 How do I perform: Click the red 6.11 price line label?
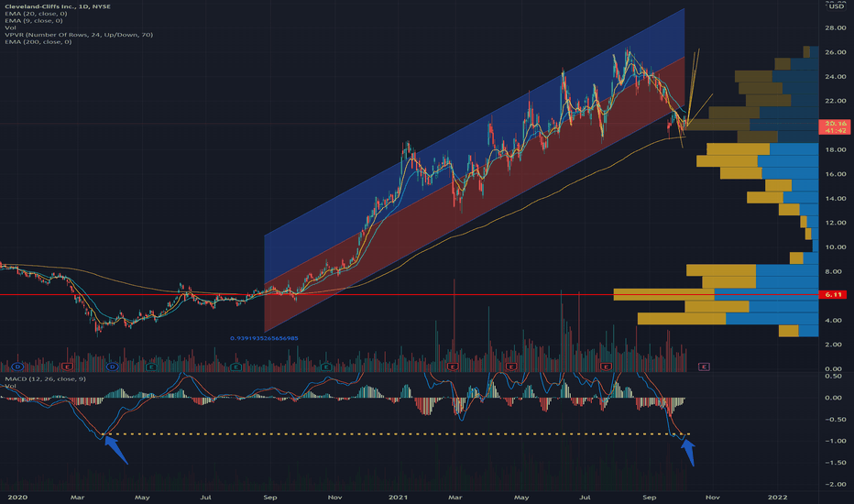(x=833, y=295)
